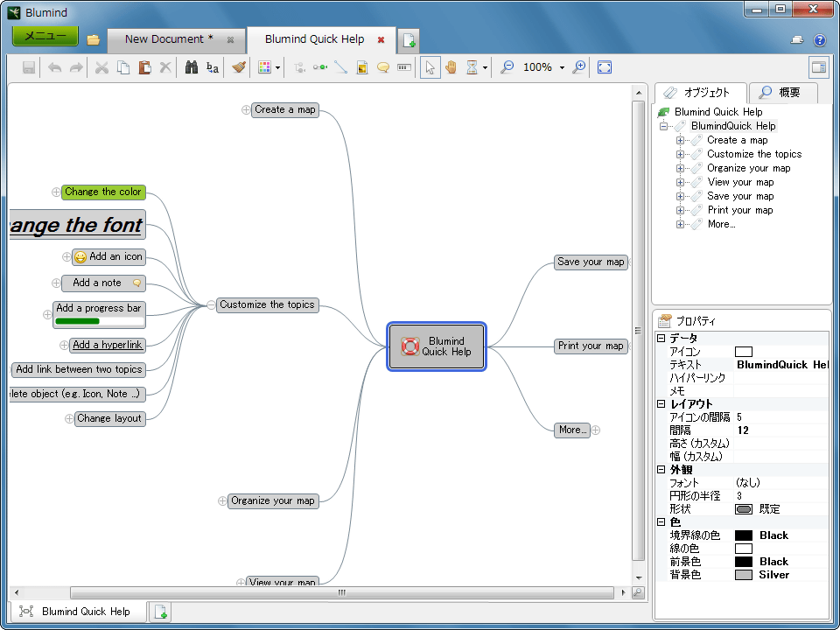
Task: Switch to full screen view icon
Action: [605, 67]
